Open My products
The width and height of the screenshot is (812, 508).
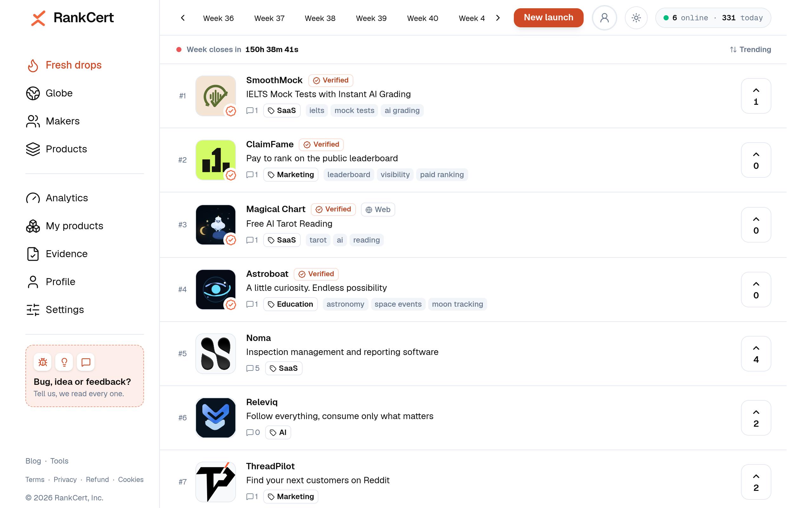click(x=65, y=226)
